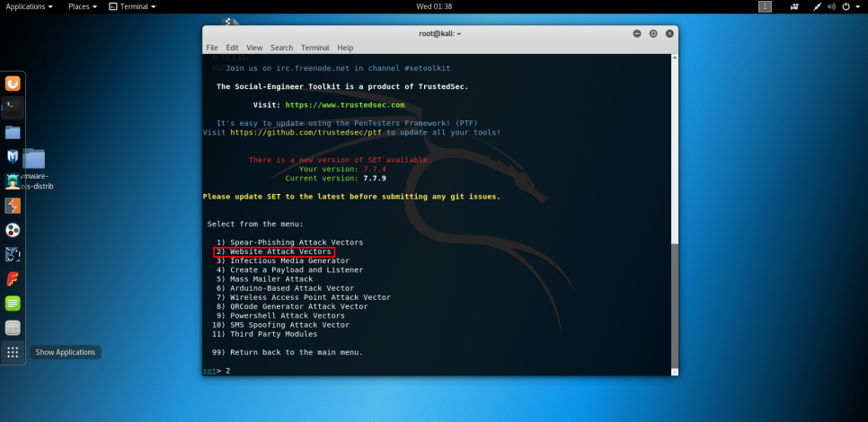Click the Terminal icon in the dock
Screen dimensions: 868x422
tap(13, 108)
